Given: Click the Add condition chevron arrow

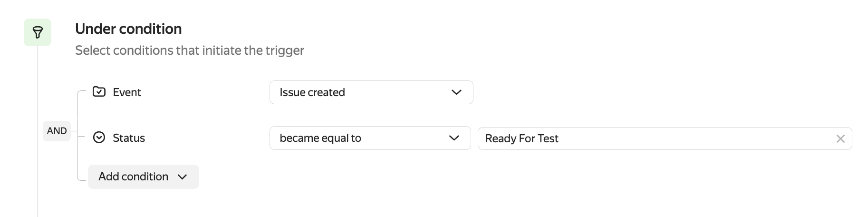Looking at the screenshot, I should (x=182, y=177).
